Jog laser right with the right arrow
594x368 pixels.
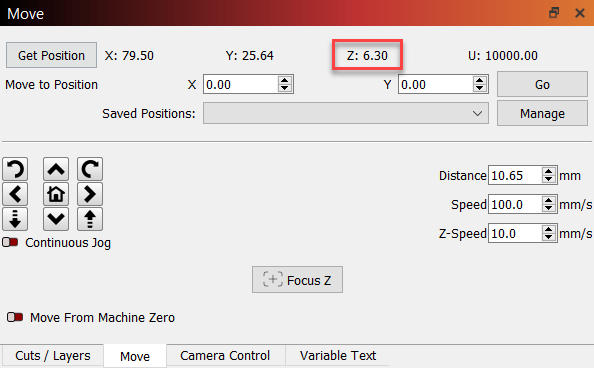[90, 194]
